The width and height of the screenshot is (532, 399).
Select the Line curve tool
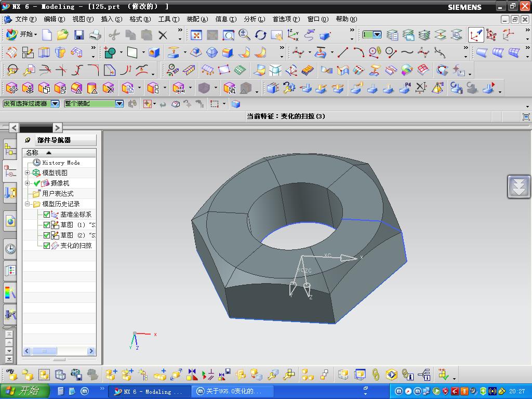point(342,52)
